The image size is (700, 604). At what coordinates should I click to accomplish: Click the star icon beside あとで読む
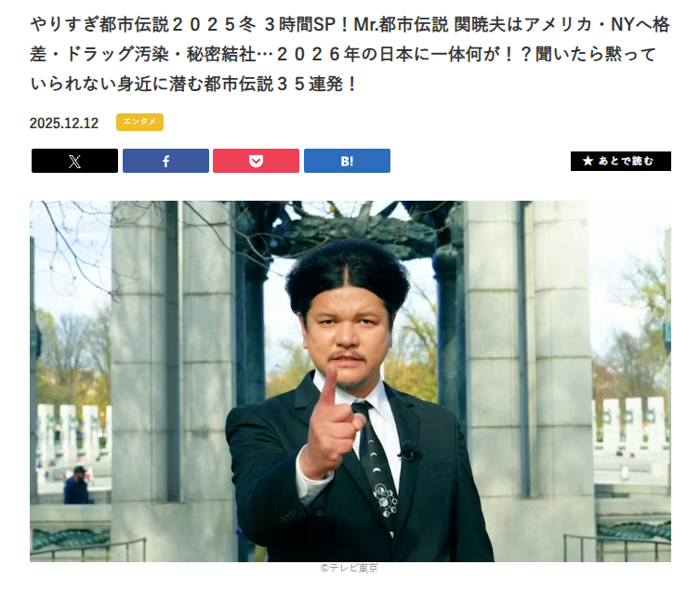click(588, 161)
